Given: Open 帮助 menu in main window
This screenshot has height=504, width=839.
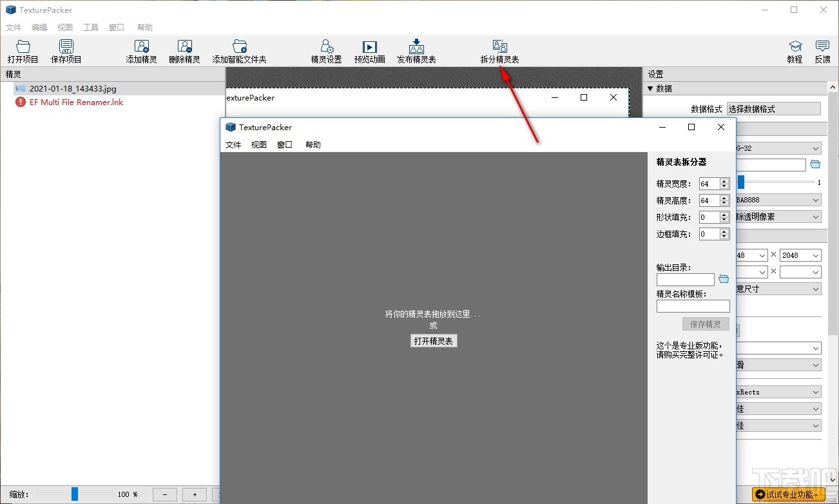Looking at the screenshot, I should [x=145, y=28].
